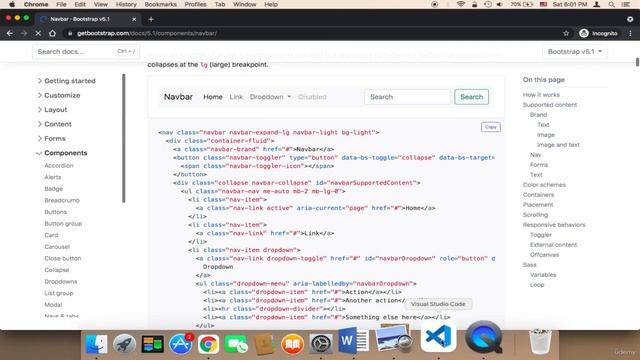Viewport: 640px width, 360px height.
Task: Click the Wi-Fi icon in menu bar
Action: 461,4
